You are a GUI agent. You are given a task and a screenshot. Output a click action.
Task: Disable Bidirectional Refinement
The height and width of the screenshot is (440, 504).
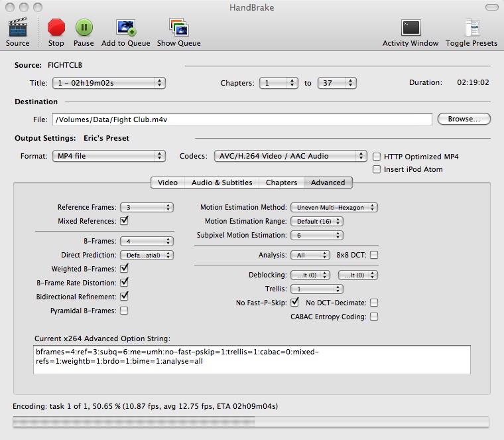point(124,297)
